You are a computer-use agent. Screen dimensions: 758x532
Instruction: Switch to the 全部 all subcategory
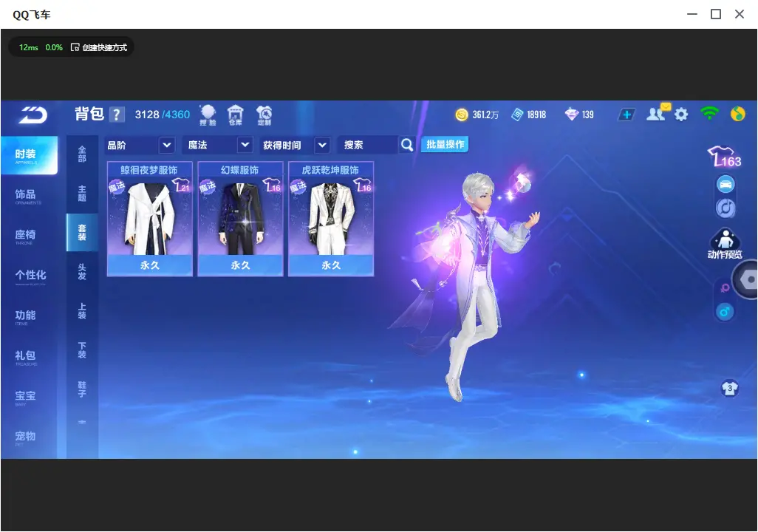[82, 154]
